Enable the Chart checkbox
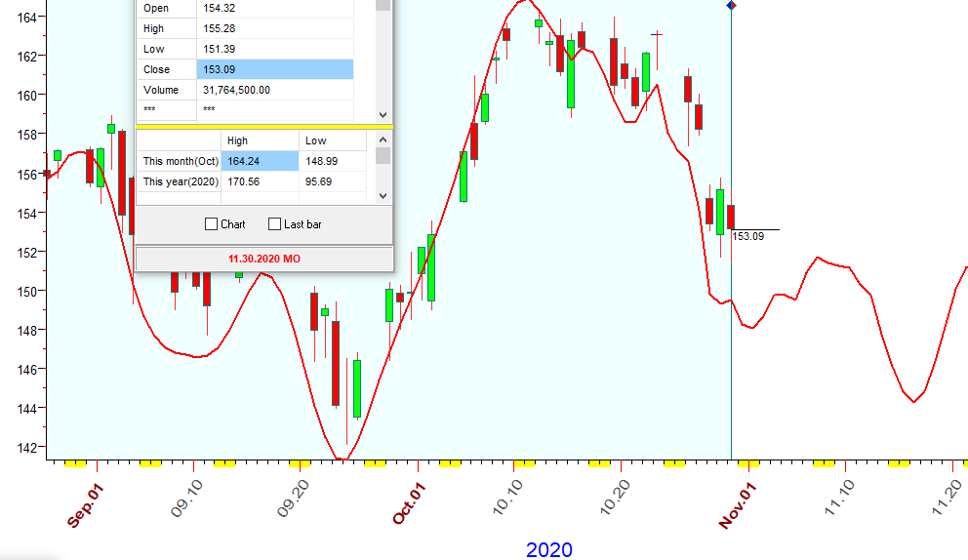The image size is (968, 560). pos(211,224)
